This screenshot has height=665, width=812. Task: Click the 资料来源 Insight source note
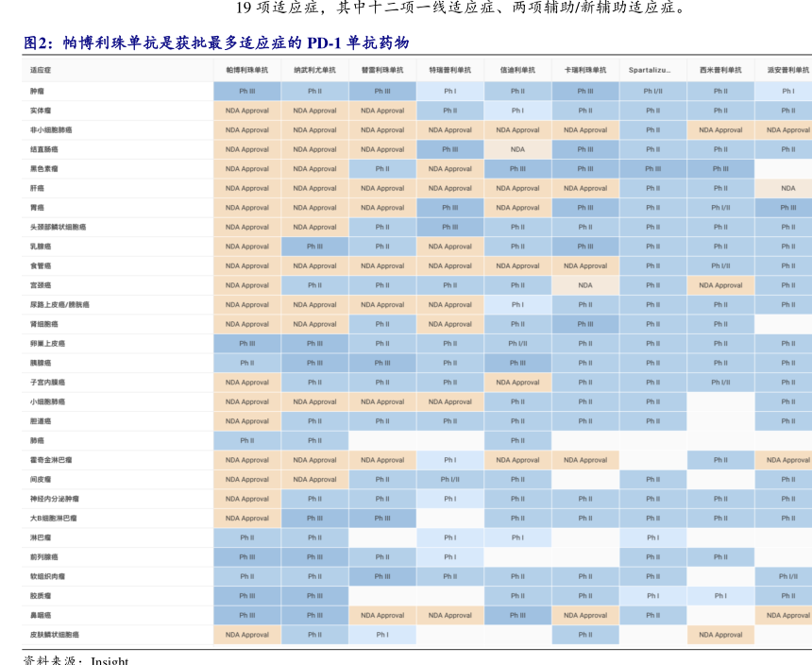click(76, 660)
